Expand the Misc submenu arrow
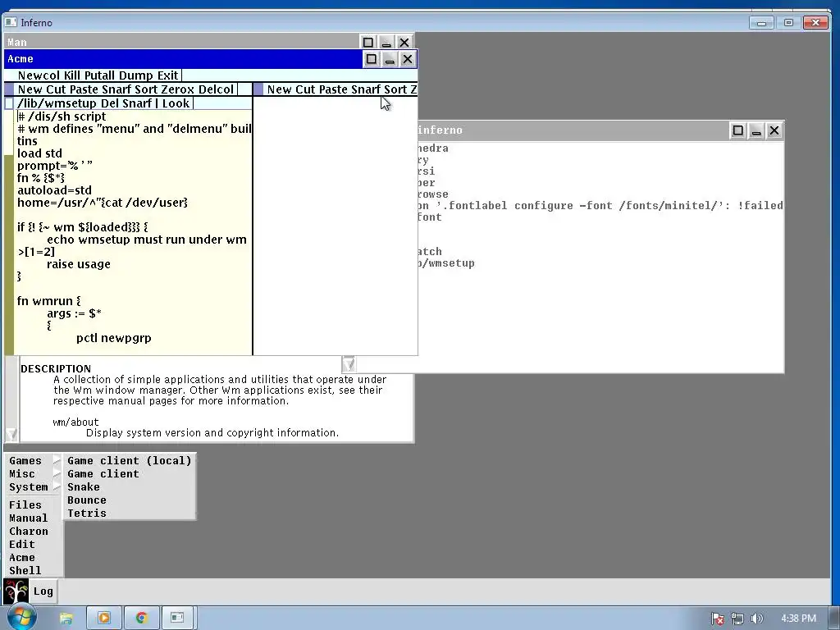The height and width of the screenshot is (630, 840). (57, 473)
